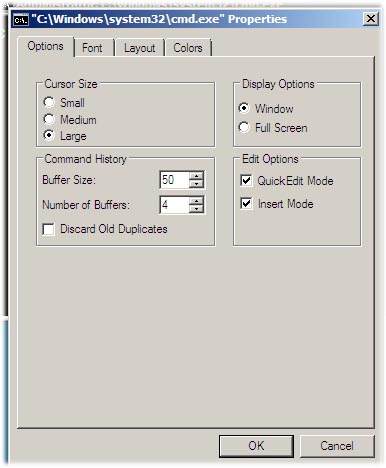Viewport: 386px width, 468px height.
Task: Click the Display Options group label
Action: pos(278,84)
